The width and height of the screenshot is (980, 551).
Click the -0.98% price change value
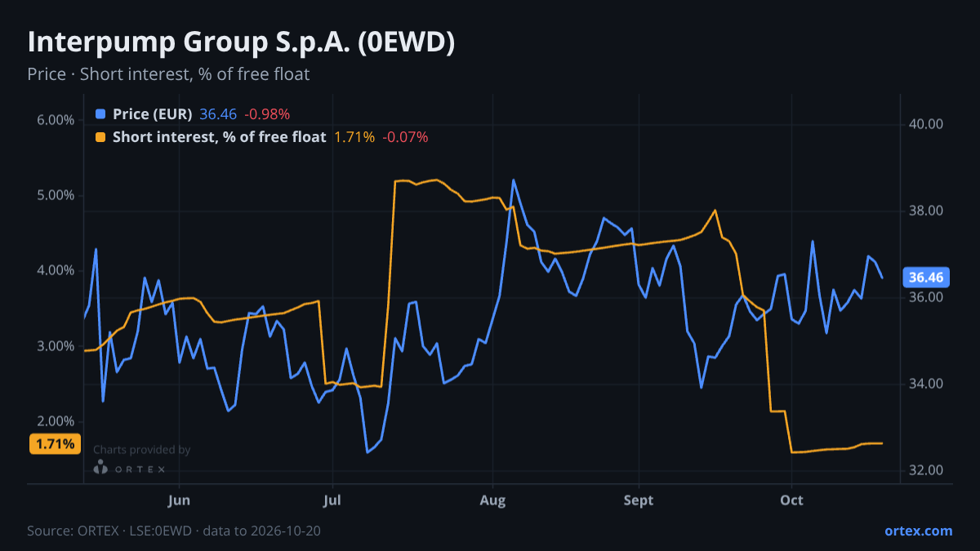(x=267, y=114)
